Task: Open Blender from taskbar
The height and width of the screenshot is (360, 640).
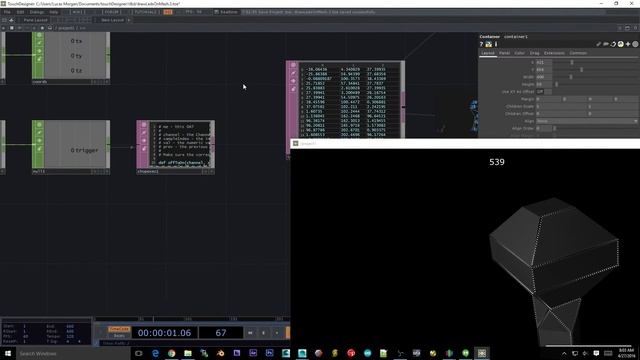Action: (220, 353)
